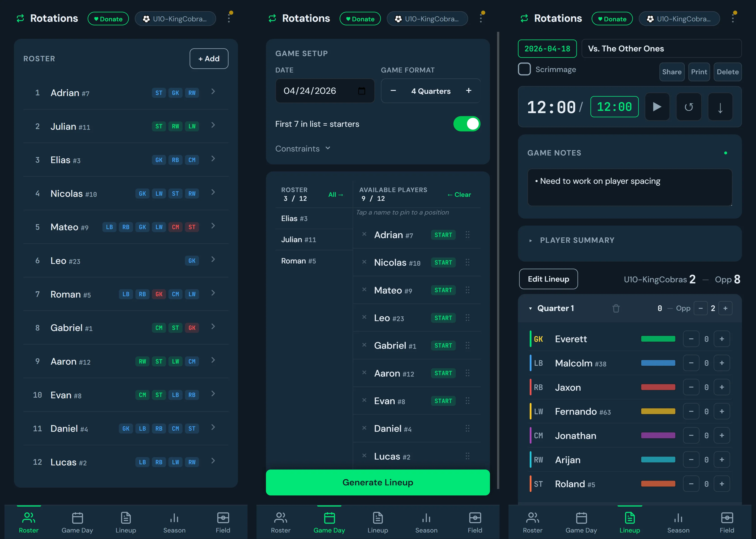Increase the 4 Quarters game format count

click(468, 91)
